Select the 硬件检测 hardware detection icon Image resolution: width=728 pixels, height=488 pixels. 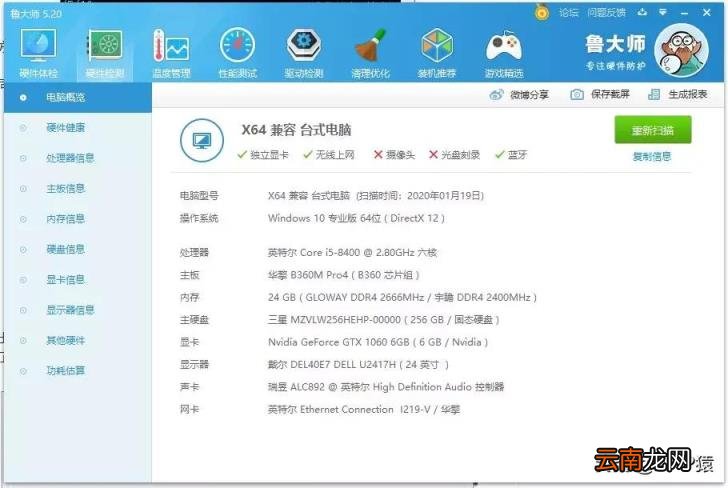pyautogui.click(x=105, y=52)
